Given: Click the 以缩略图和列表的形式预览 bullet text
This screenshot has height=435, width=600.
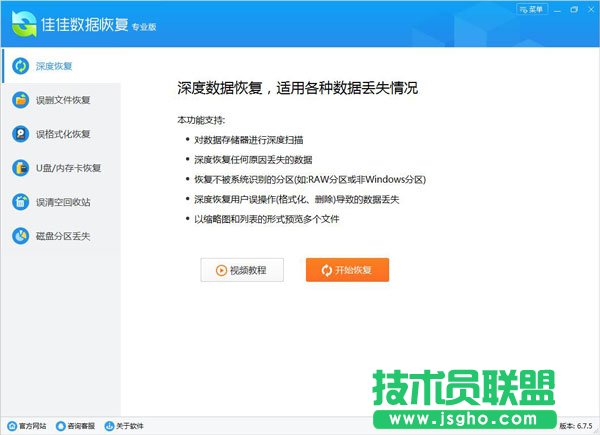Looking at the screenshot, I should click(x=267, y=219).
